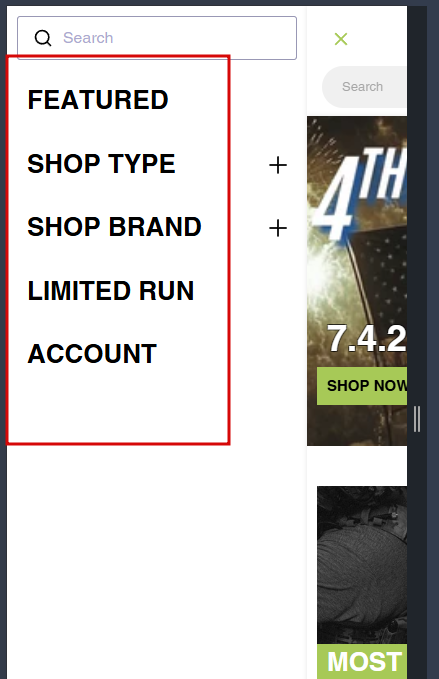Click the magnifying glass search icon
Image resolution: width=439 pixels, height=679 pixels.
(x=43, y=38)
